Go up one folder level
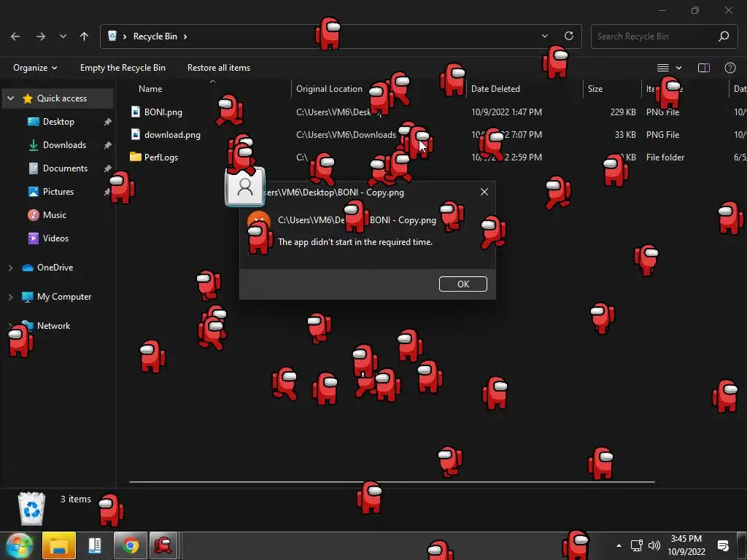The height and width of the screenshot is (560, 747). pyautogui.click(x=85, y=36)
